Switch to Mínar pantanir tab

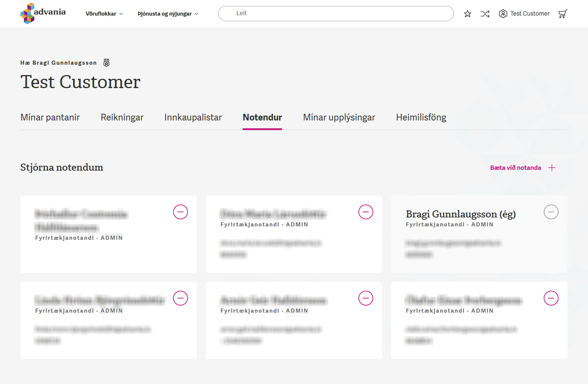tap(50, 117)
